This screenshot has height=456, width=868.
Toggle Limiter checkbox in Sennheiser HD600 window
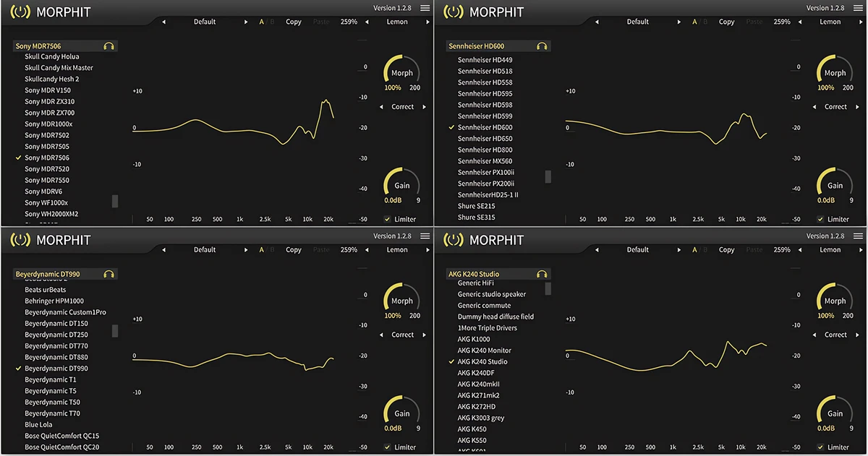tap(821, 219)
